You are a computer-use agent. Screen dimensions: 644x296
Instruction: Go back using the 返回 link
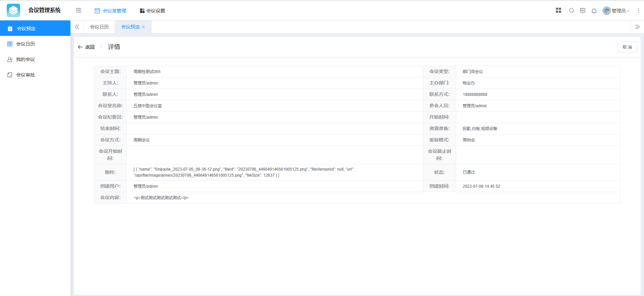click(x=86, y=47)
